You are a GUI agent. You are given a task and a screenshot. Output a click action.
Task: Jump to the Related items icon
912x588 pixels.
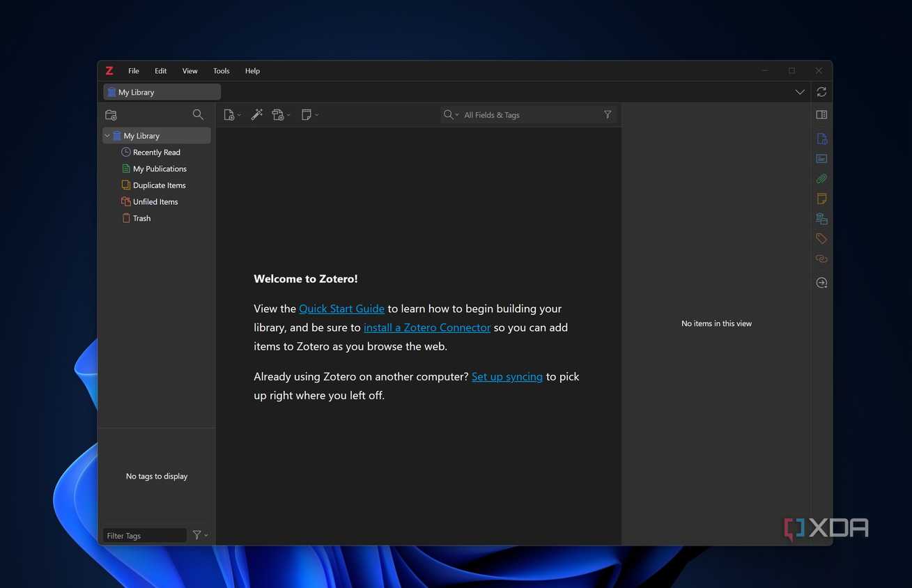821,259
